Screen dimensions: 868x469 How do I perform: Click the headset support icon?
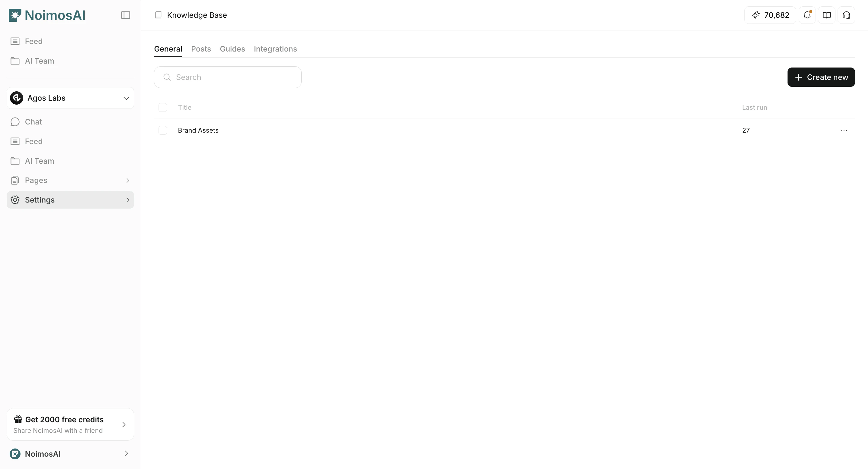coord(846,15)
